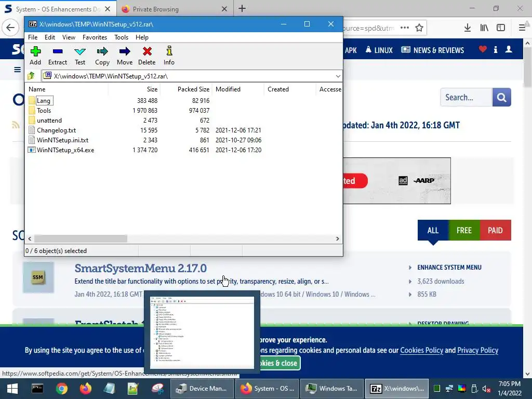Expand the archive path dropdown
The image size is (532, 399).
[338, 76]
